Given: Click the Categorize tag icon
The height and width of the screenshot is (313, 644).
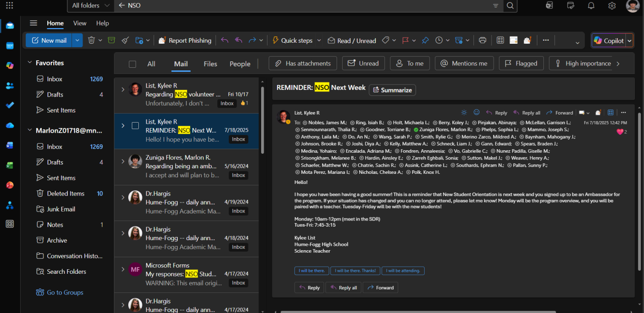Looking at the screenshot, I should pos(386,40).
